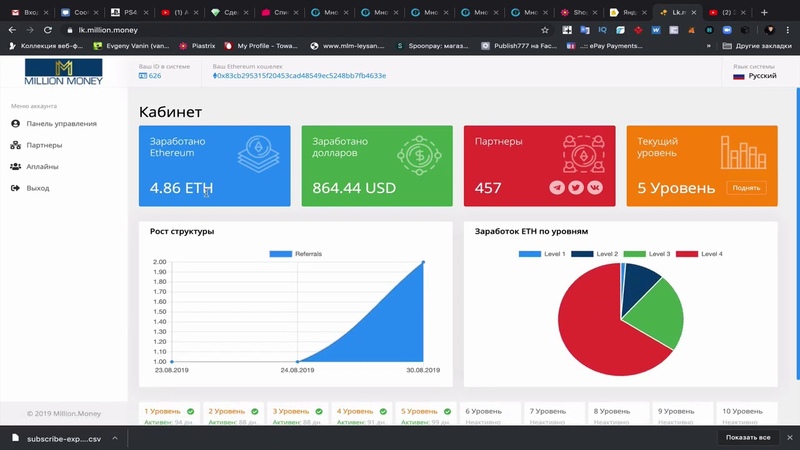800x450 pixels.
Task: Click the Поднять button on level card
Action: [746, 188]
